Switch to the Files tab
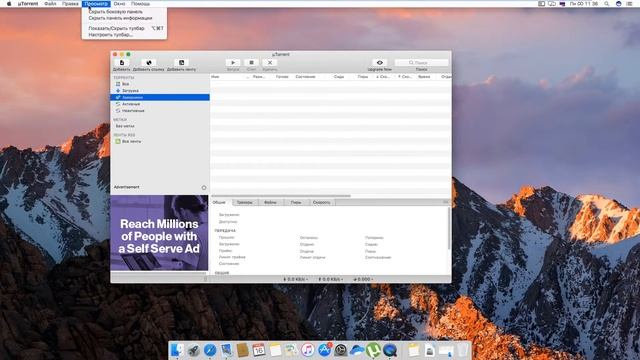The height and width of the screenshot is (360, 640). coord(270,202)
